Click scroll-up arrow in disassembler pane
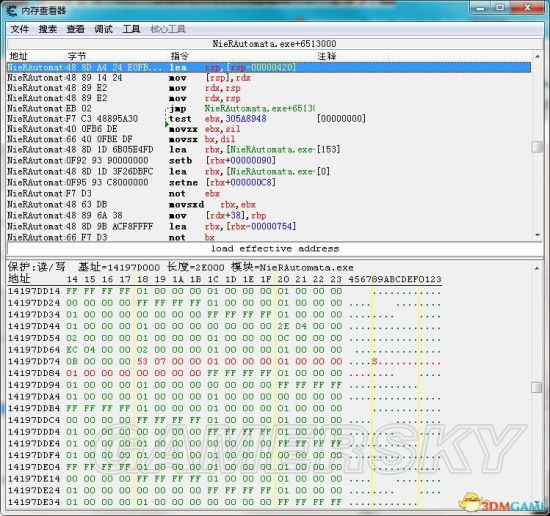Viewport: 550px width, 516px height. [x=538, y=56]
